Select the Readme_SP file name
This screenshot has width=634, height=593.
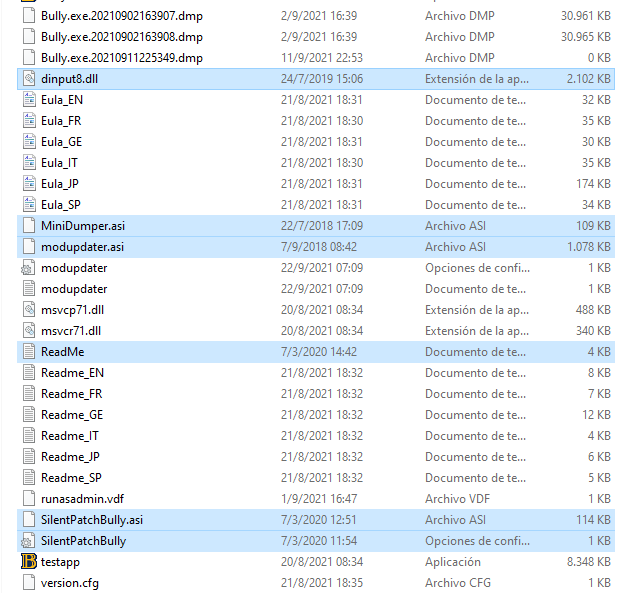(71, 478)
